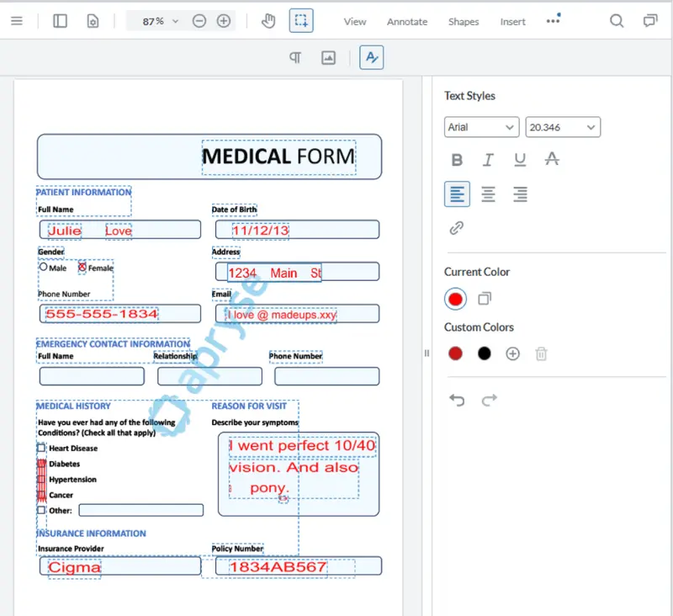Toggle the left side panel
This screenshot has width=673, height=616.
tap(60, 20)
